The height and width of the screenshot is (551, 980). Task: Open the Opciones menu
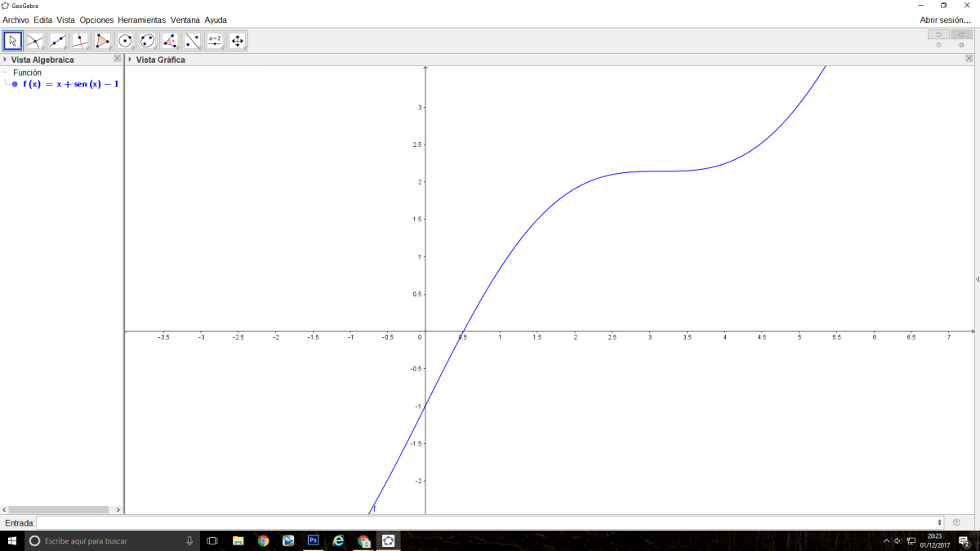coord(96,20)
